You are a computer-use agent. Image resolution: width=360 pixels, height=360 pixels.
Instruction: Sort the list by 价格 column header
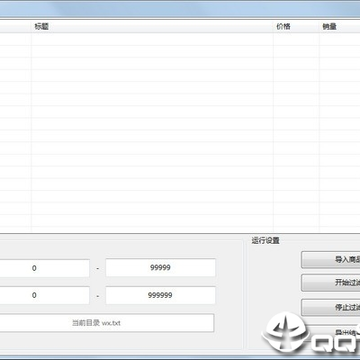[x=296, y=27]
